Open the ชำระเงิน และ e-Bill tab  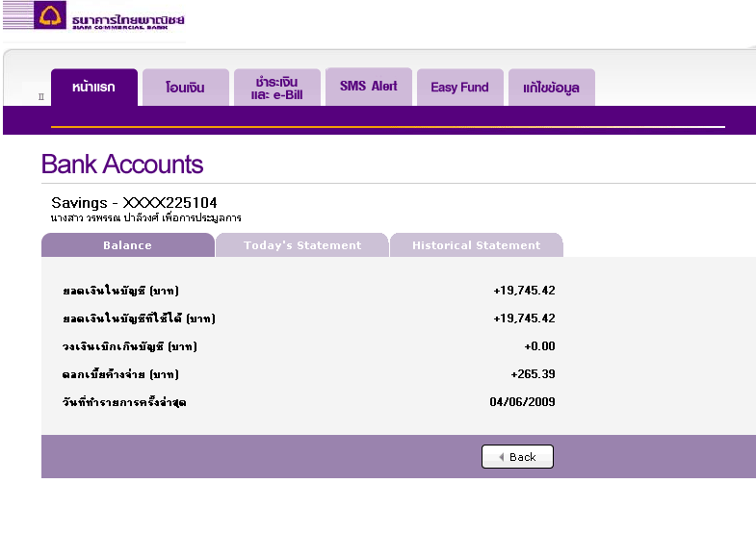tap(277, 88)
